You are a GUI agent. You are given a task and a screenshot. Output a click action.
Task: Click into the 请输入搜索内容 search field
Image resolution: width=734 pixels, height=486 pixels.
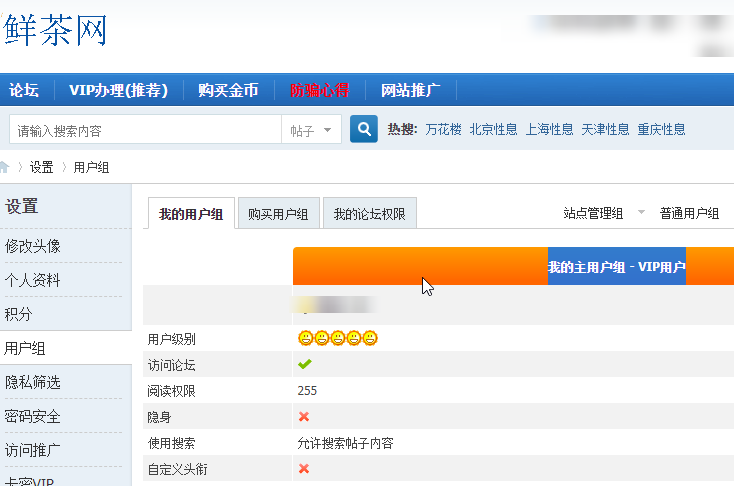(x=145, y=130)
